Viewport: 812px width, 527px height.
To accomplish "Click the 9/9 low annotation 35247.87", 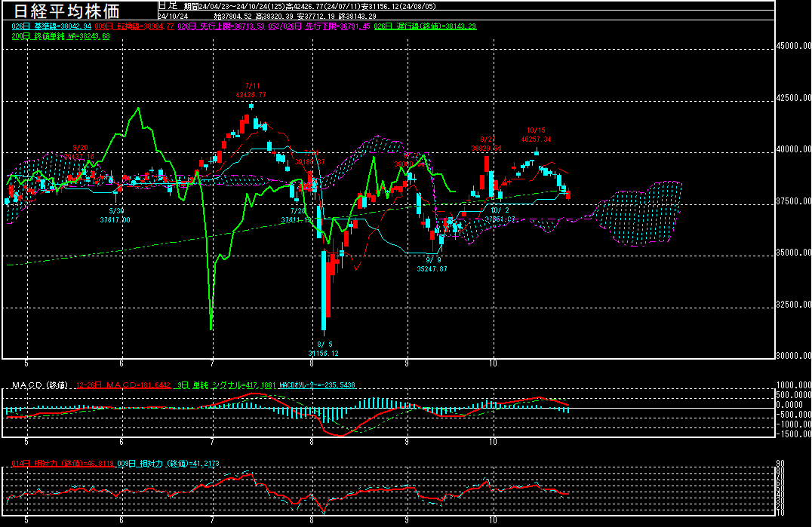I will click(432, 265).
